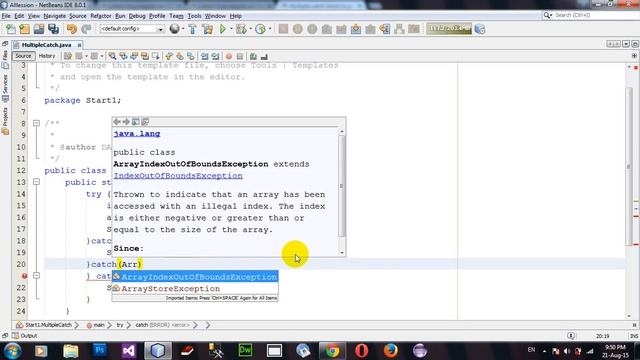Click the Debug Project toolbar icon
Screen dimensions: 640x360
pyautogui.click(x=241, y=29)
